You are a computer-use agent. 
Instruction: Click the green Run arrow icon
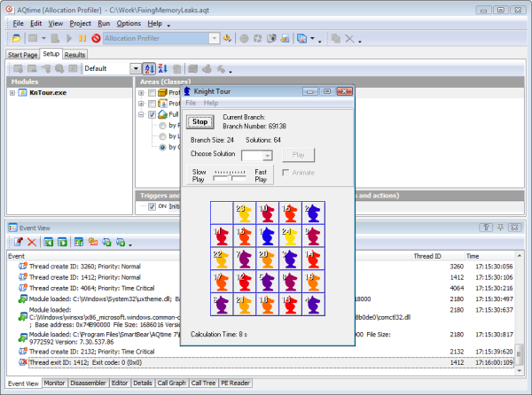(x=69, y=38)
